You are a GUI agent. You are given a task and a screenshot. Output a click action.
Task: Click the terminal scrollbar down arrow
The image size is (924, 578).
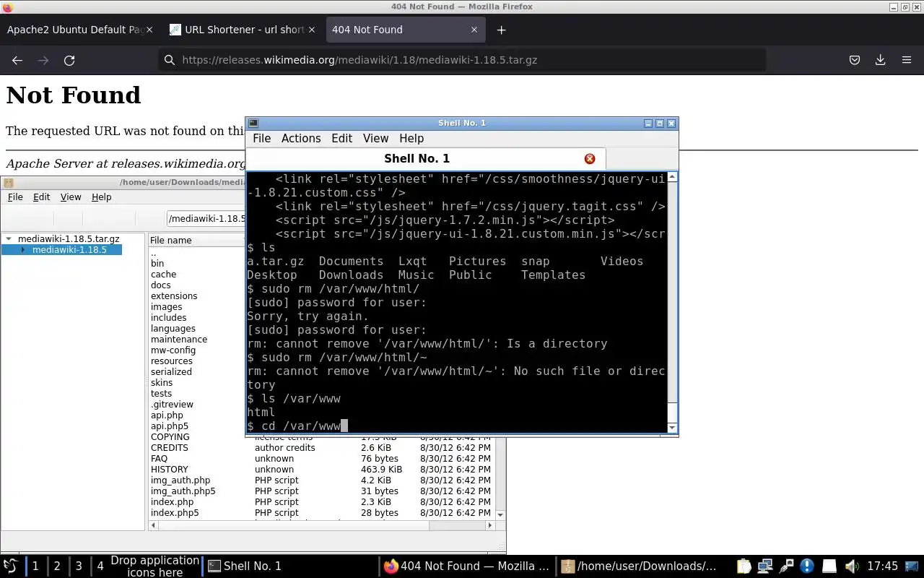click(673, 428)
